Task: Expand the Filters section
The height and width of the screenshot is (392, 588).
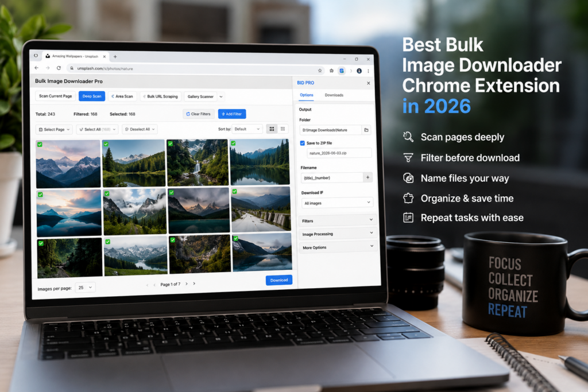Action: tap(338, 220)
